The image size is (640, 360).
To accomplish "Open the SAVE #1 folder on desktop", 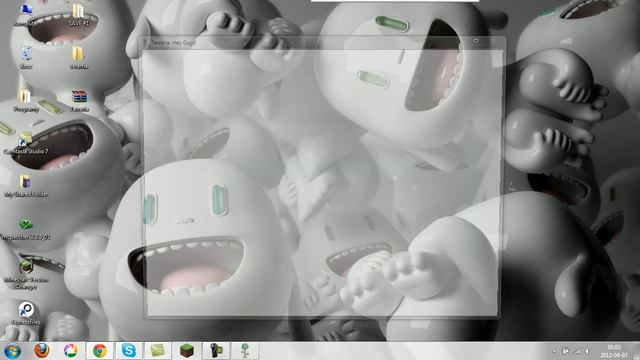I will [x=78, y=15].
